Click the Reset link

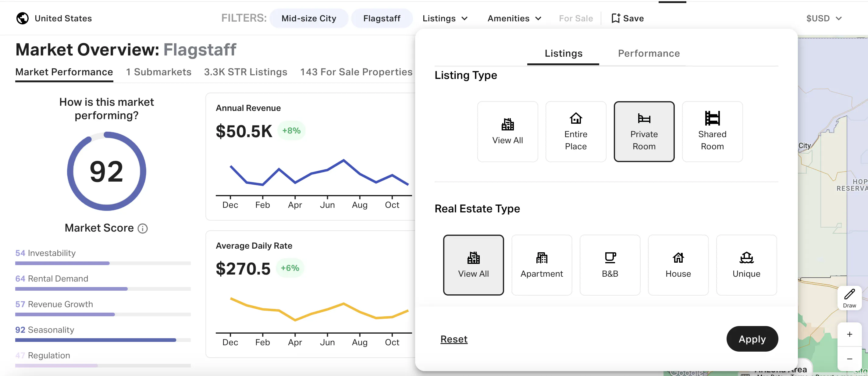454,339
